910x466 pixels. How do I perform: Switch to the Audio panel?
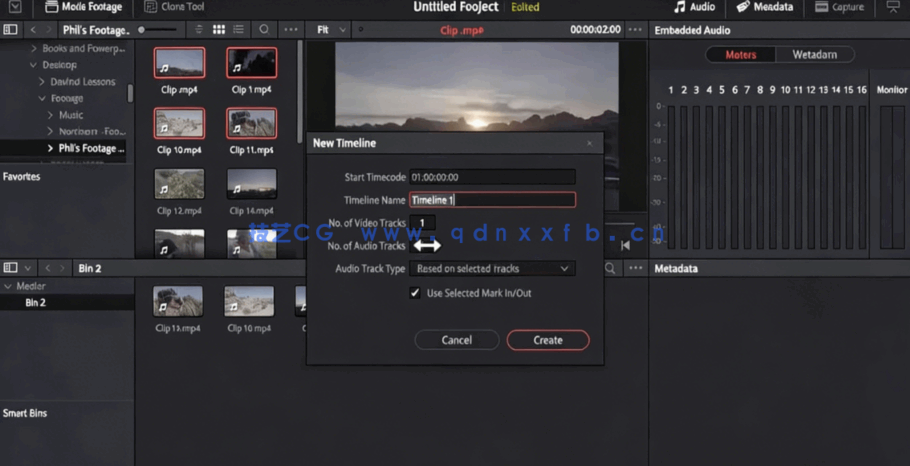694,7
